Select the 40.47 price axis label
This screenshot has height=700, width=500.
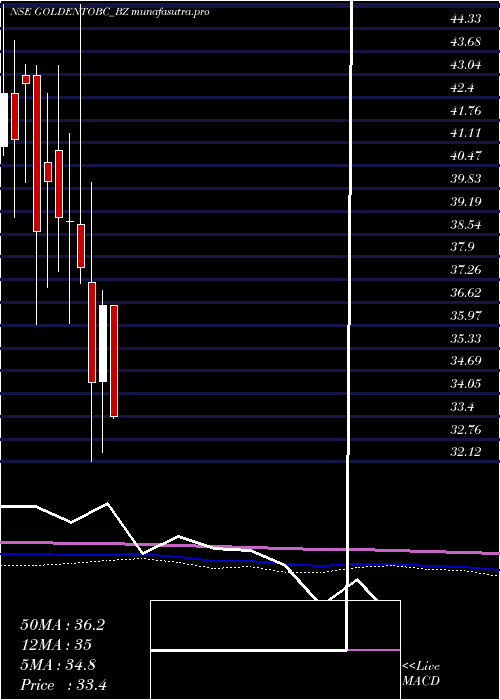coord(466,156)
